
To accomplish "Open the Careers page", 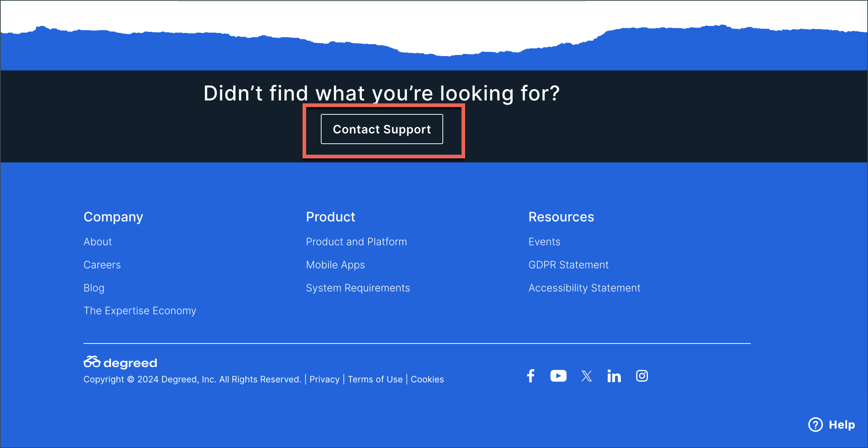I will (x=102, y=265).
